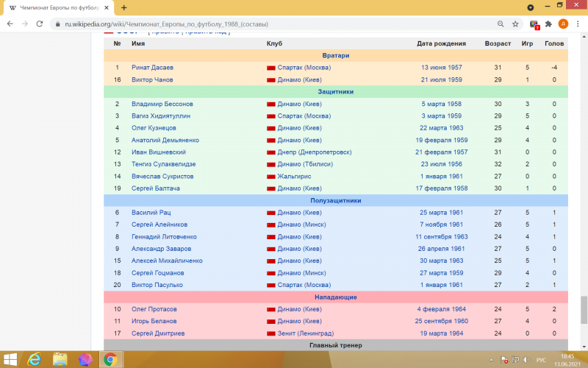Open Олег Протасов player page

point(154,309)
